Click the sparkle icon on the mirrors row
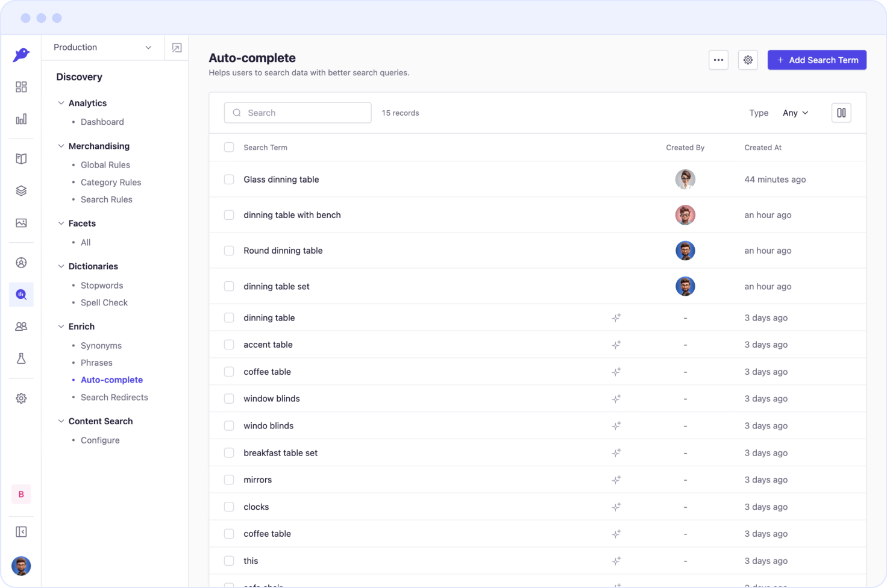 [616, 480]
